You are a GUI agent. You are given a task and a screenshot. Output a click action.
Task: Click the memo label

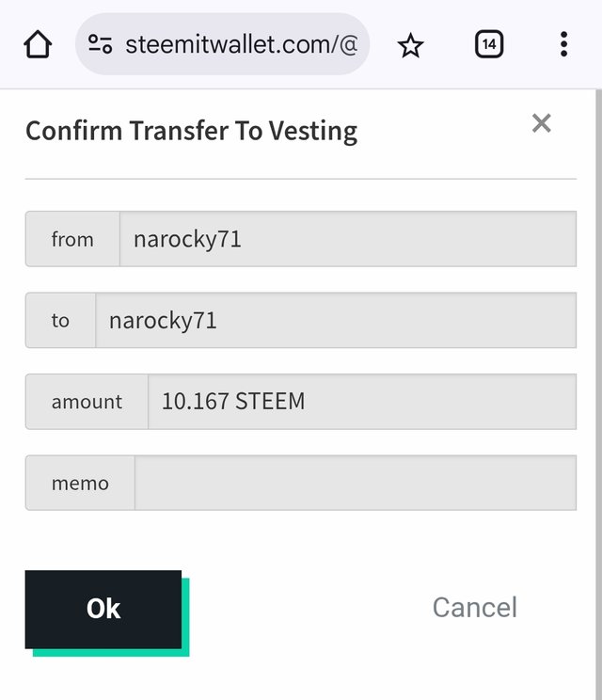click(80, 483)
